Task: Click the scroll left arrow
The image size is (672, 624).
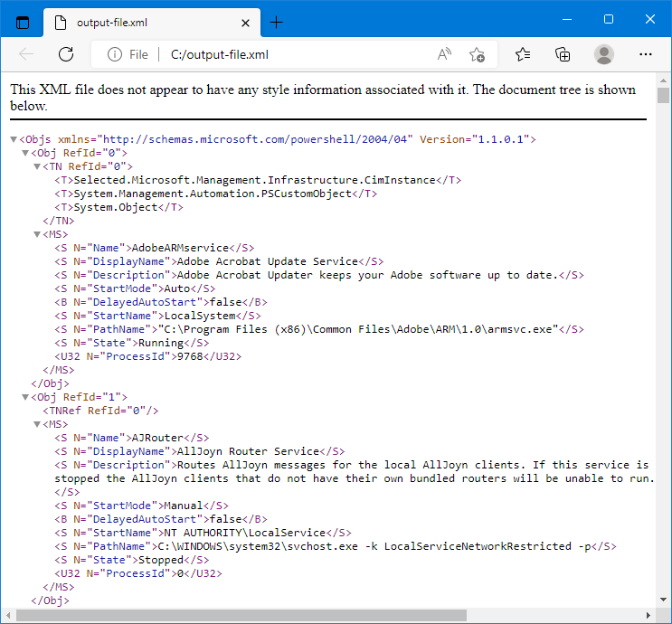Action: tap(8, 616)
